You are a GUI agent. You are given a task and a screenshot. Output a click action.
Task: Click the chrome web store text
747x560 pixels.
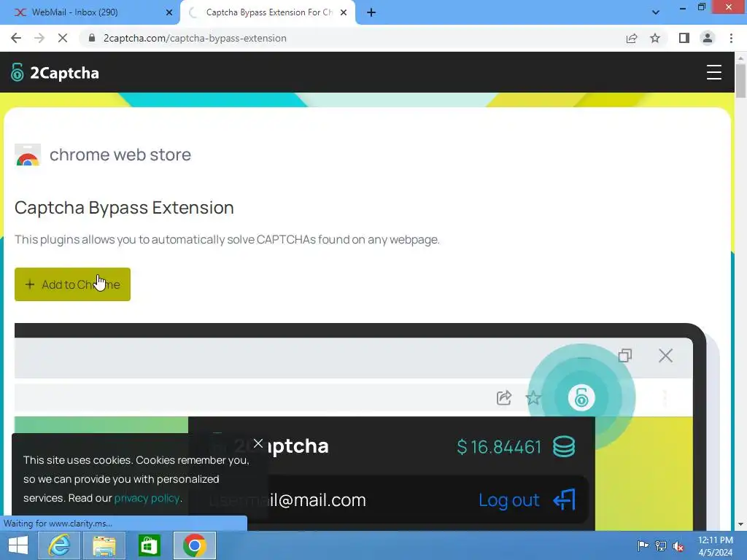click(120, 155)
